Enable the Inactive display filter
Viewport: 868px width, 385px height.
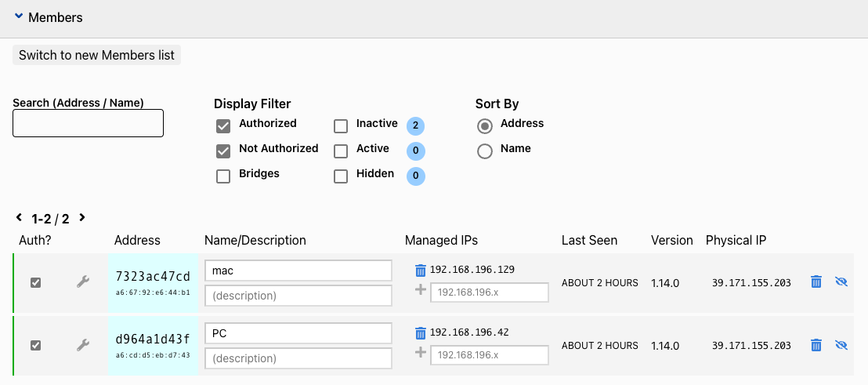(341, 125)
